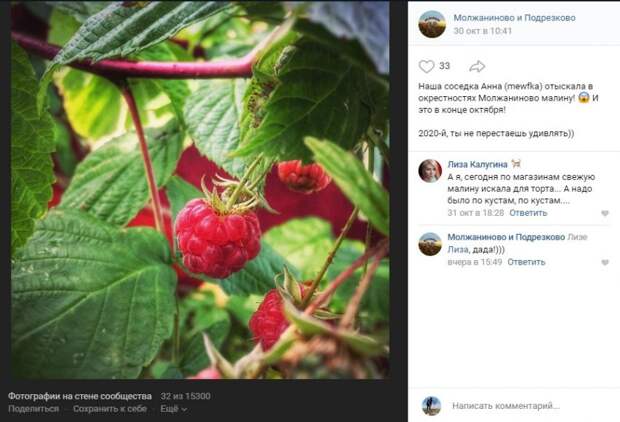
Task: Click your avatar beside comment field
Action: coord(431,406)
